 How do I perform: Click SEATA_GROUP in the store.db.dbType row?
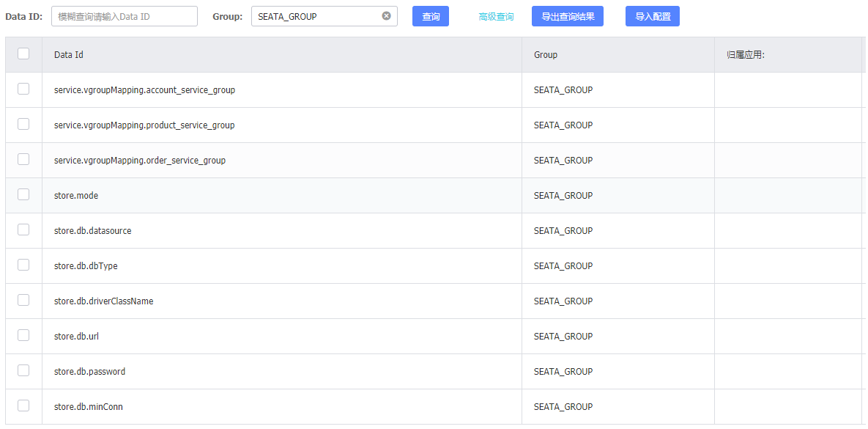[x=563, y=266]
